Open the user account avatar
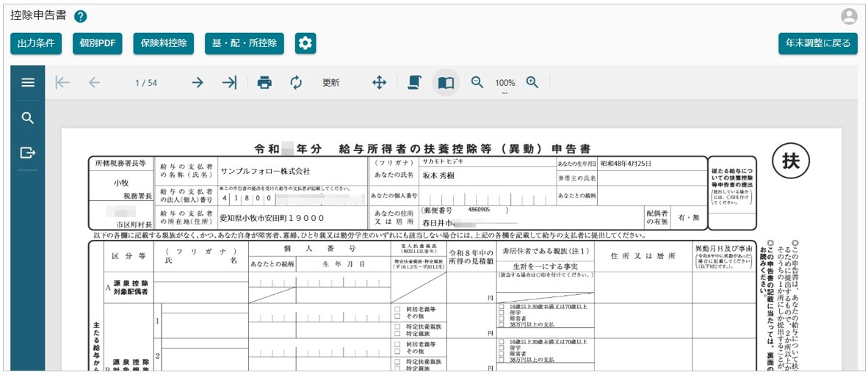 point(849,17)
